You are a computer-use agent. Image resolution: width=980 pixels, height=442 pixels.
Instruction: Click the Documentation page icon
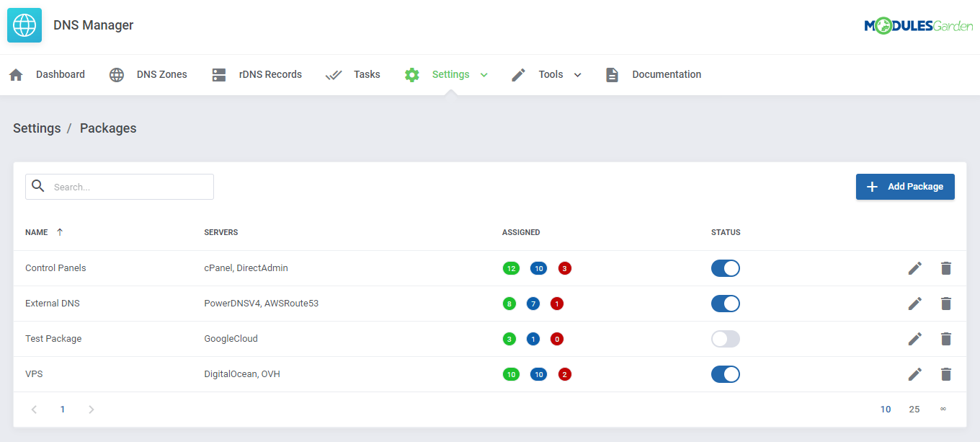tap(612, 74)
